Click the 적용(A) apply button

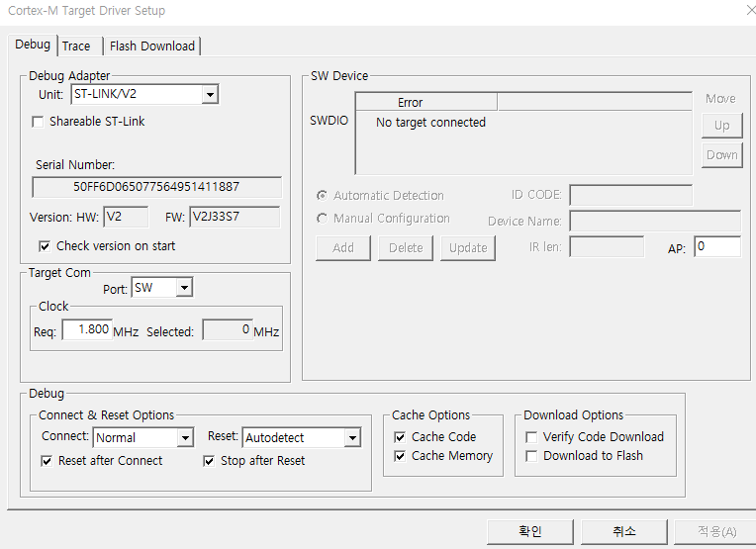point(716,531)
